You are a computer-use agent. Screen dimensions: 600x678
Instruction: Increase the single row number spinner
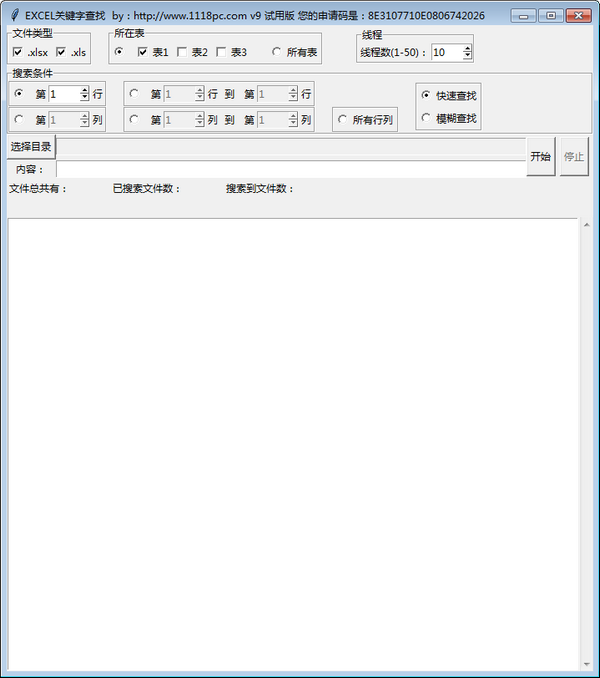click(85, 90)
